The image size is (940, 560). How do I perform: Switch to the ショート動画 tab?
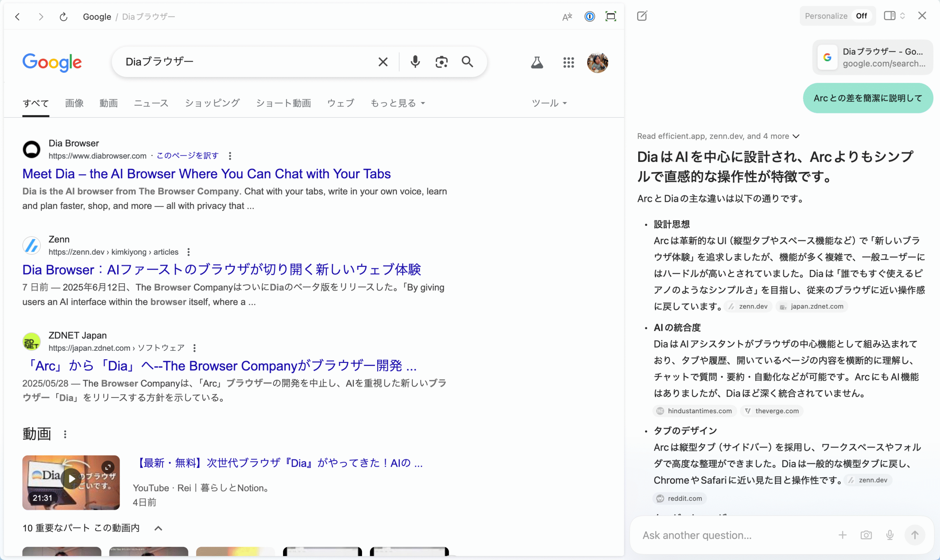283,103
